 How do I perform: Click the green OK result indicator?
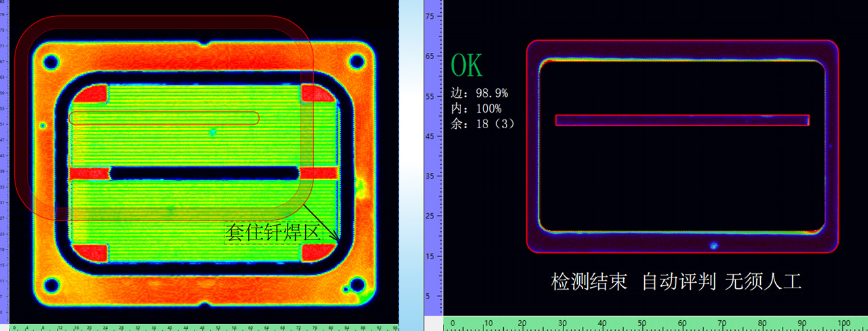point(467,66)
